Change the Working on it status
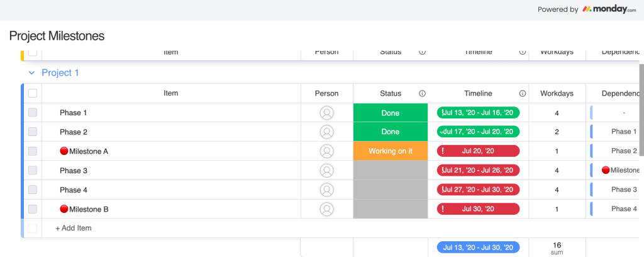The width and height of the screenshot is (644, 257). [390, 151]
